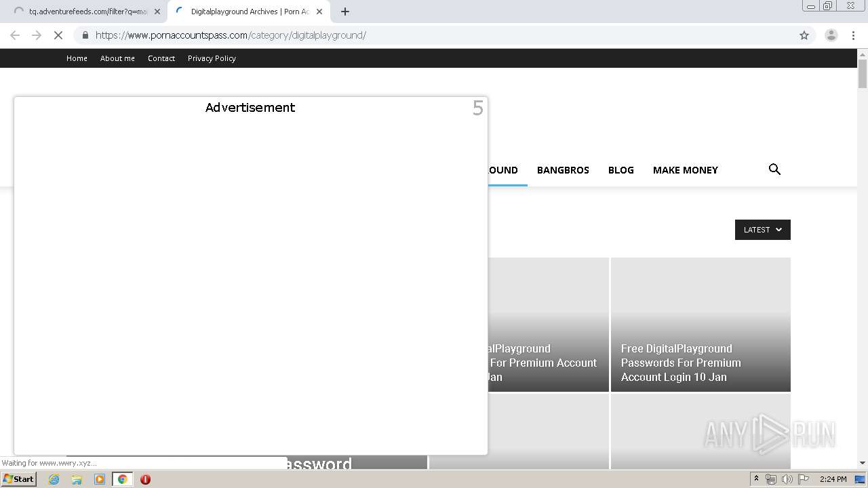
Task: Launch Windows Media Player from taskbar
Action: (x=100, y=479)
